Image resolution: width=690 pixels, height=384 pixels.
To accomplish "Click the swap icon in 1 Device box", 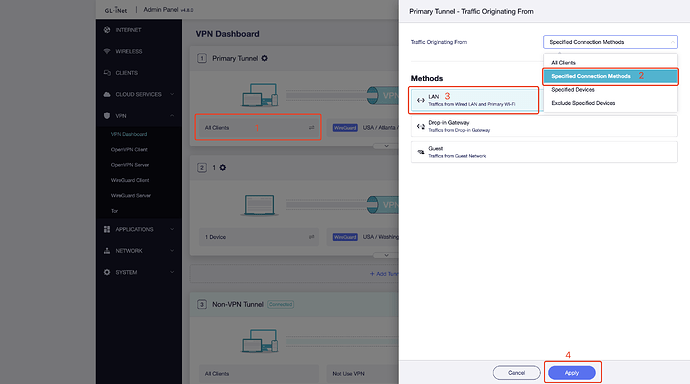I will 312,237.
